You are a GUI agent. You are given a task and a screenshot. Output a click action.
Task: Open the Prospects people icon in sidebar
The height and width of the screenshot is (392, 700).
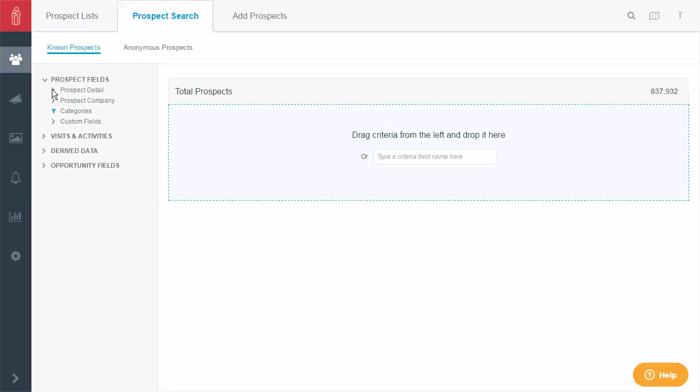click(16, 59)
